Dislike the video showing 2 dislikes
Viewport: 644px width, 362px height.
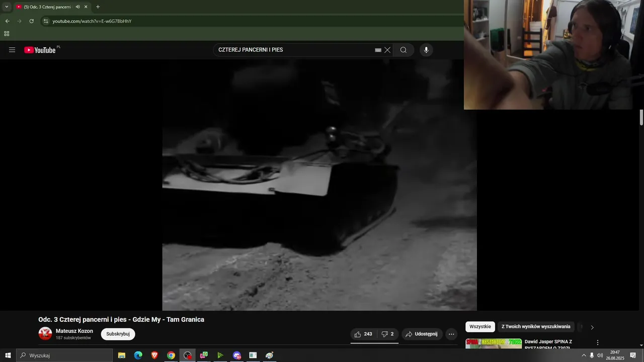tap(387, 334)
